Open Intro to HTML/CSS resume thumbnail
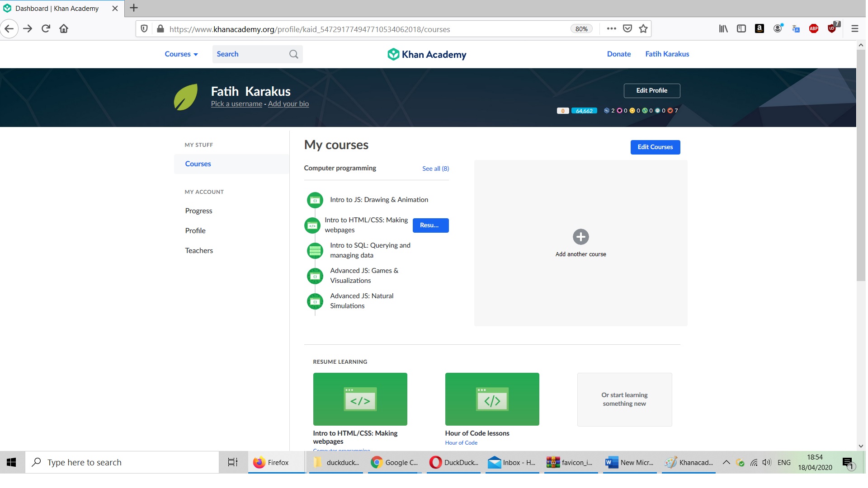Viewport: 868px width, 488px height. click(360, 399)
